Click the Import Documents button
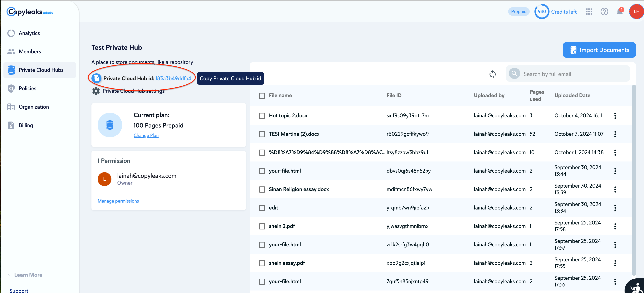Screen dimensions: 644x293 (x=599, y=50)
